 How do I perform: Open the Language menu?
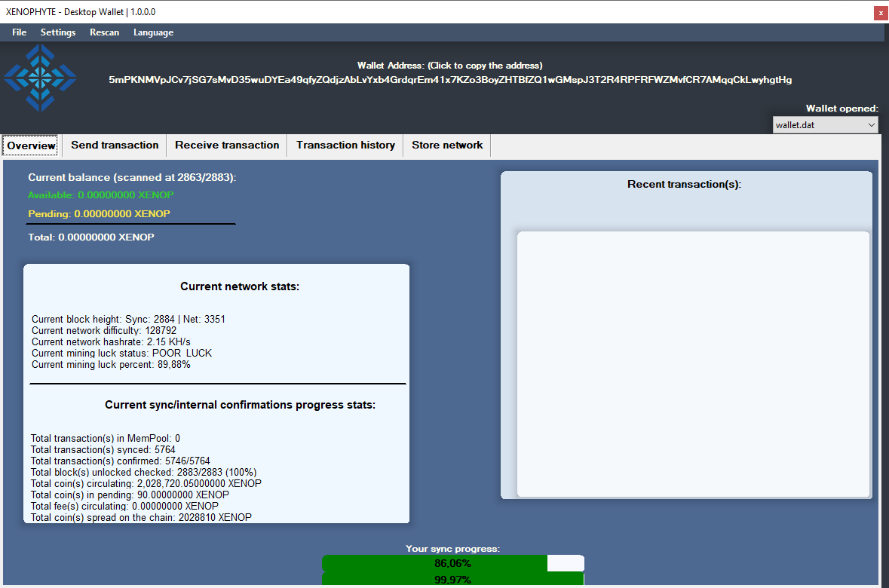click(x=153, y=32)
